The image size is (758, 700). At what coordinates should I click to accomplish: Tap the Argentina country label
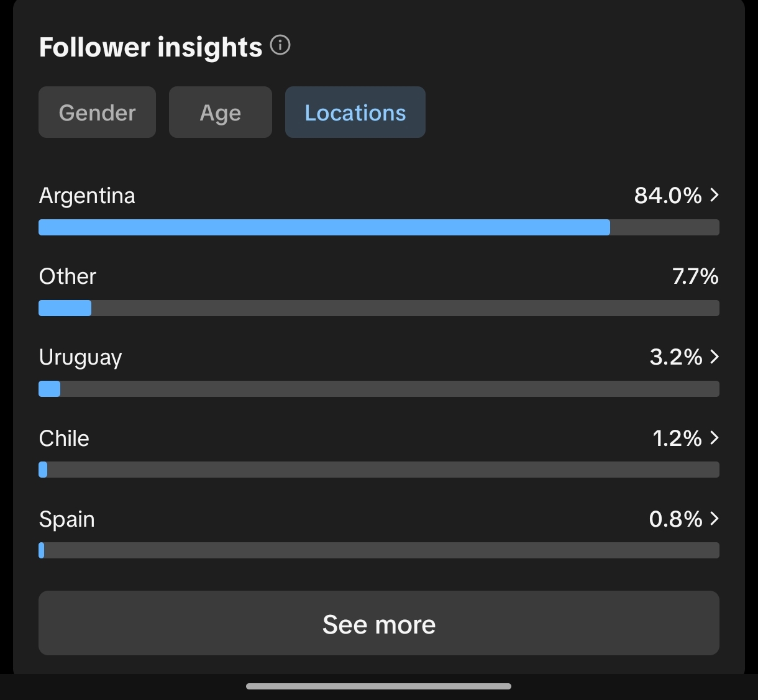pyautogui.click(x=87, y=196)
